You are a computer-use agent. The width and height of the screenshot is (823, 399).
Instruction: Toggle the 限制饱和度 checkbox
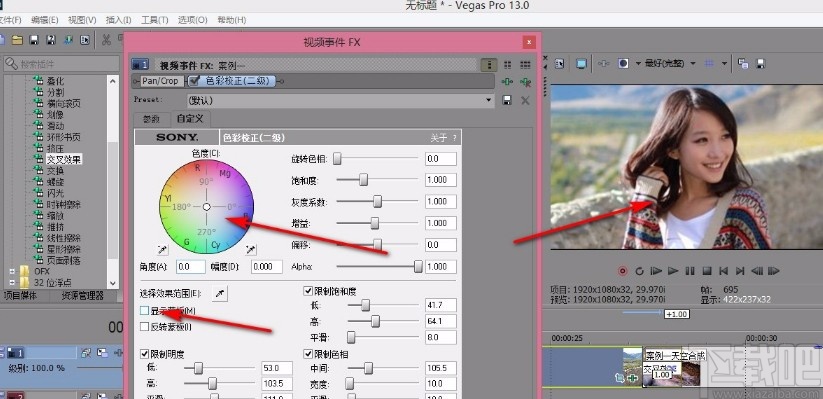coord(308,290)
